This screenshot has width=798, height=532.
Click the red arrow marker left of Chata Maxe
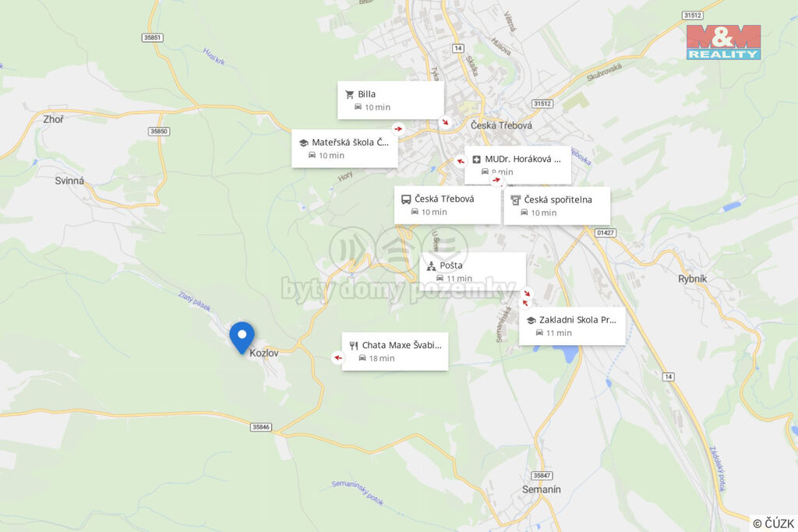click(x=337, y=358)
